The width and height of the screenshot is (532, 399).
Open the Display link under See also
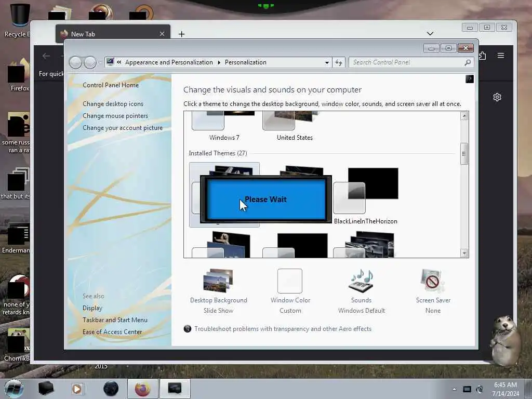point(92,308)
